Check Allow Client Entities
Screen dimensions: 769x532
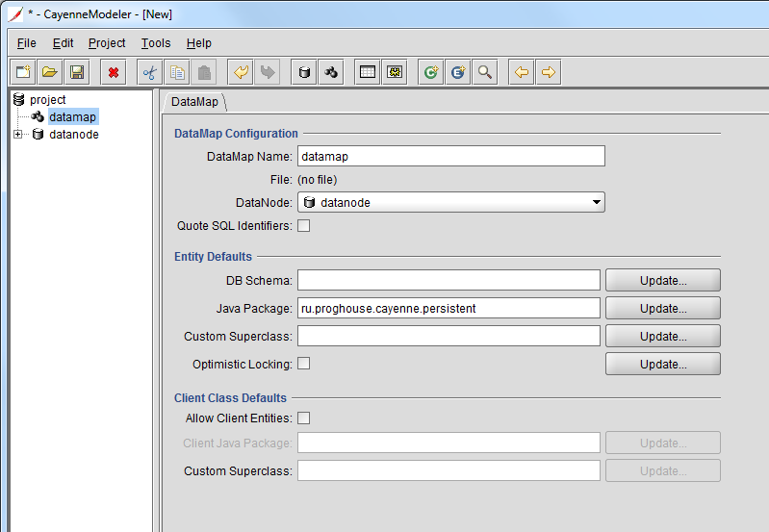click(x=303, y=418)
